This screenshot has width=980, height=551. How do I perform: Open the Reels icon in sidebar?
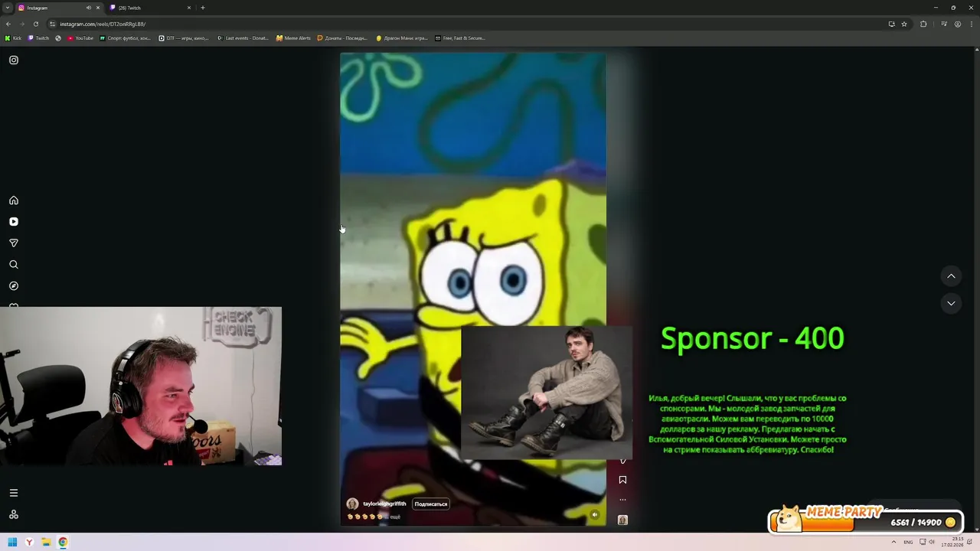[x=14, y=222]
